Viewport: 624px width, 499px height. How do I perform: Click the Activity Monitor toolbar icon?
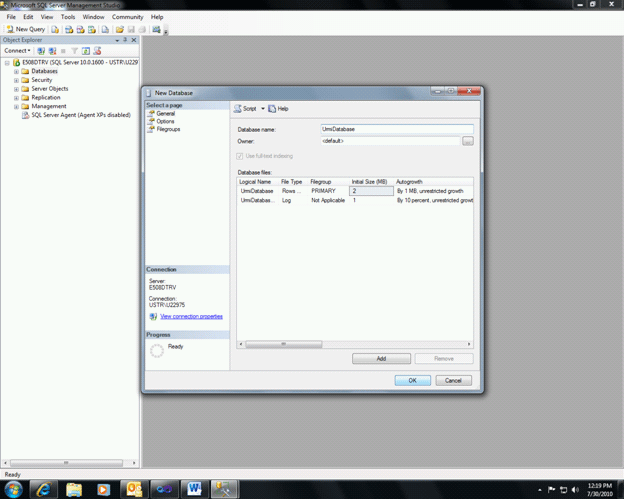point(156,29)
